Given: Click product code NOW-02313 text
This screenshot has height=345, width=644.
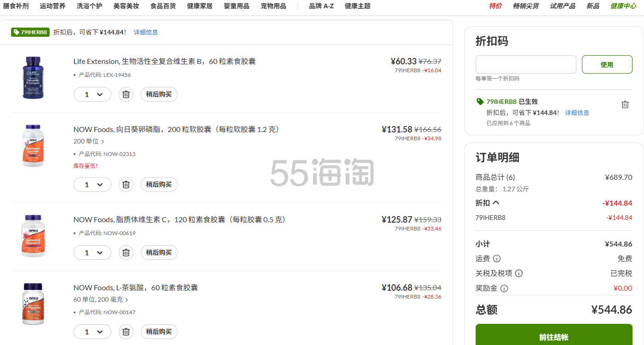Looking at the screenshot, I should pos(107,154).
